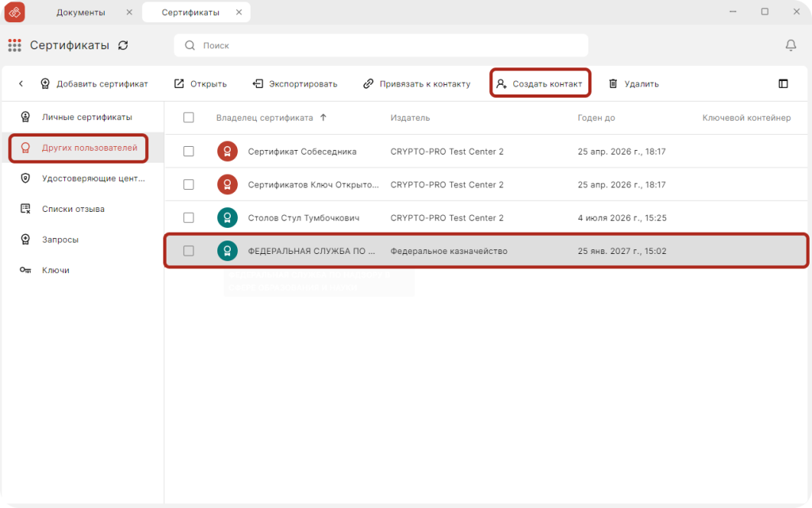Open Личные сертификаты section
The image size is (812, 508).
[x=82, y=117]
